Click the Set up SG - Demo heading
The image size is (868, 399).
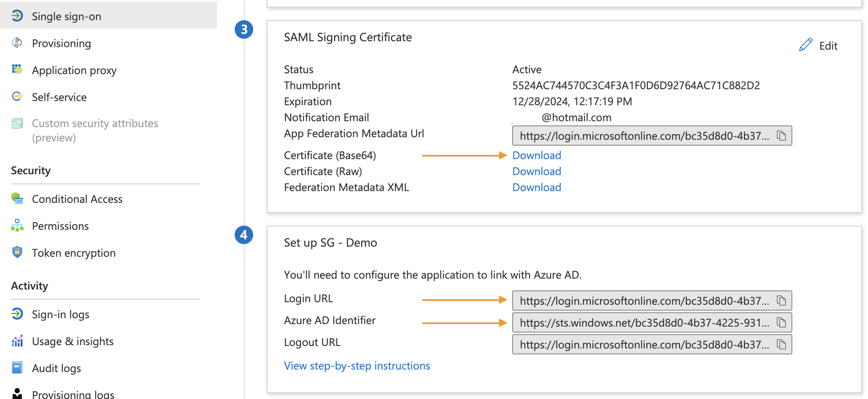(x=331, y=242)
